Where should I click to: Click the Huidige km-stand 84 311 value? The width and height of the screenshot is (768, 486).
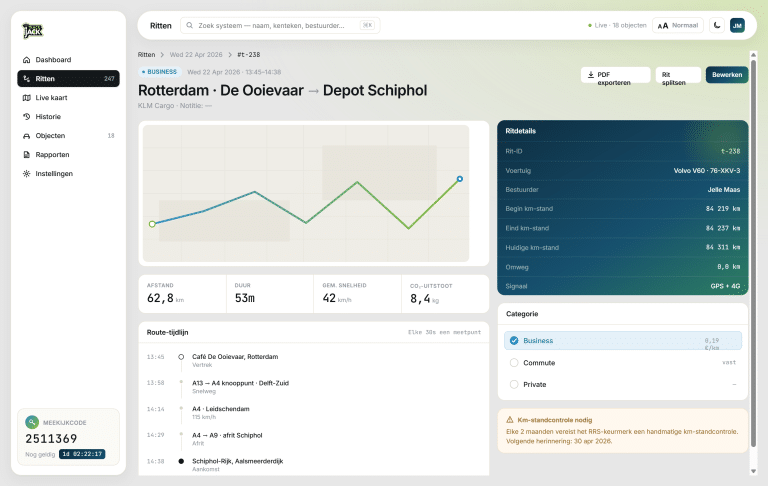coord(723,247)
